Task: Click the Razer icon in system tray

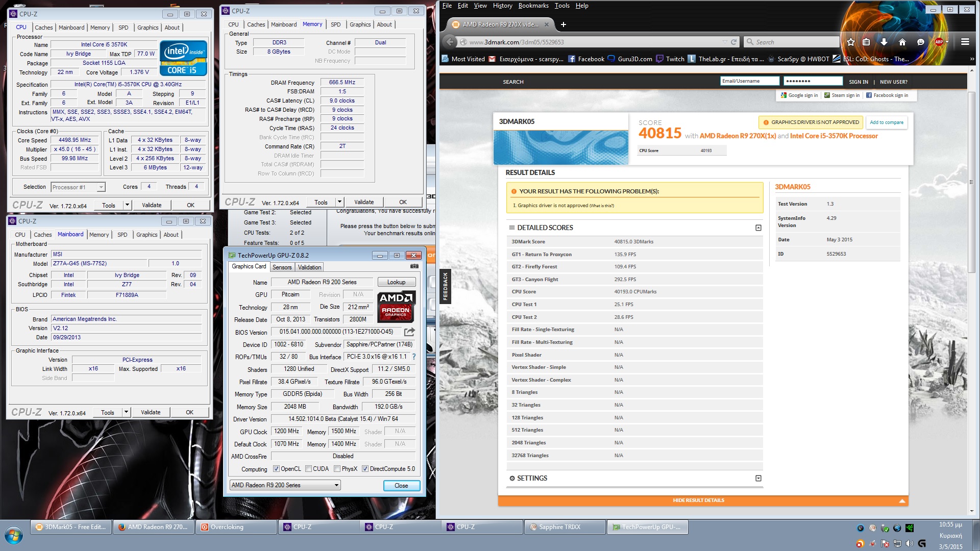Action: click(x=910, y=528)
